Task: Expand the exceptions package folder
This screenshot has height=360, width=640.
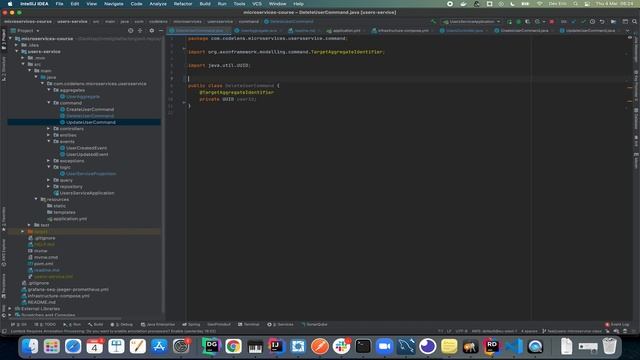Action: (x=49, y=161)
